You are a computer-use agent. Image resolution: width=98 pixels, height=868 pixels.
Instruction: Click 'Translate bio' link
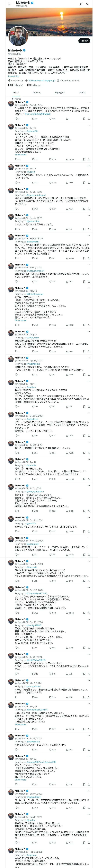14,76
